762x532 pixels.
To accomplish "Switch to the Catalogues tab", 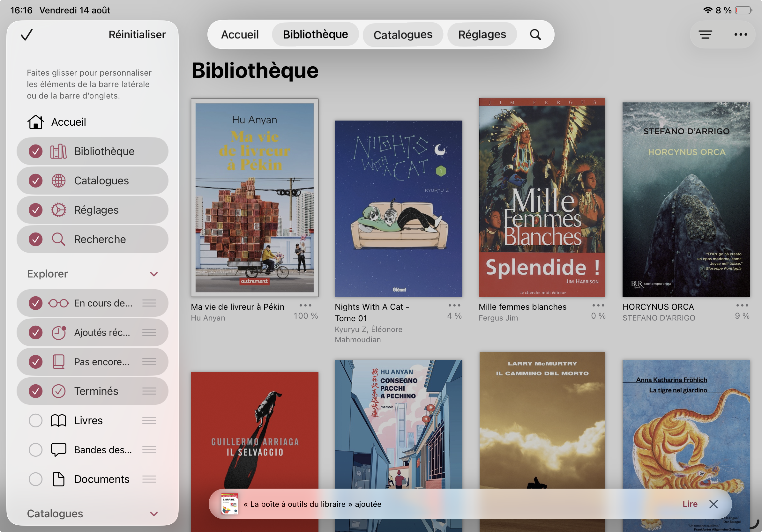I will tap(403, 34).
